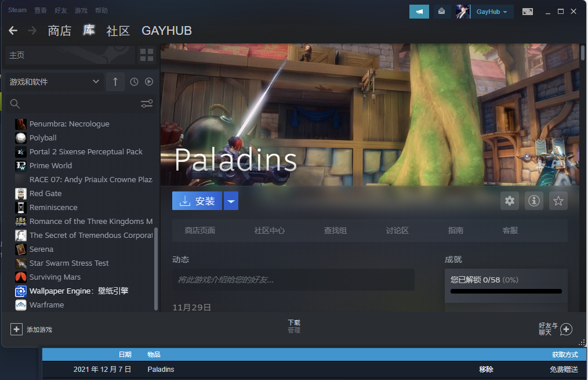
Task: Select Portal 2 Sixense Perceptual Pack
Action: point(85,151)
